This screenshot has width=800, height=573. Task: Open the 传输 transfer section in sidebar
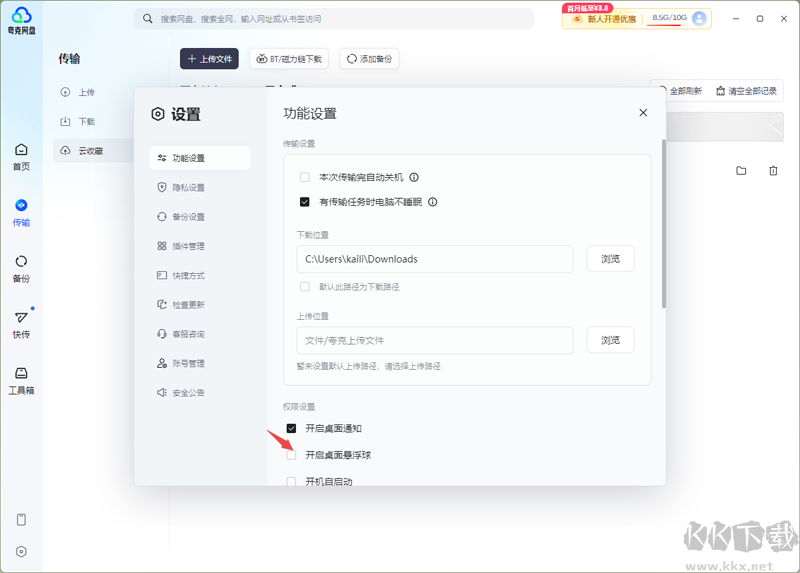click(21, 213)
